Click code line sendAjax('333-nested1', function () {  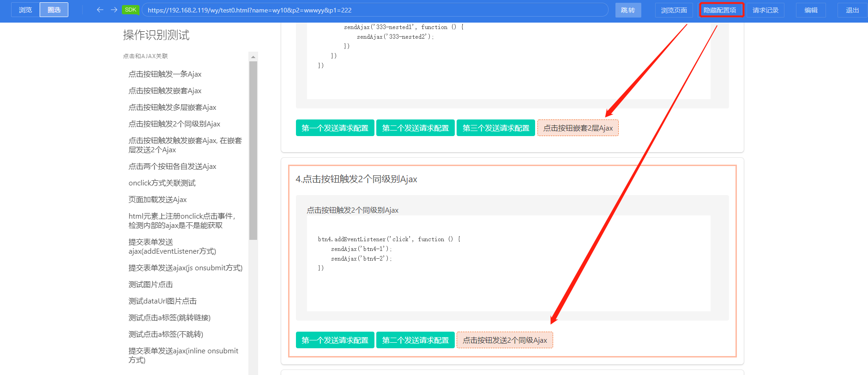(404, 27)
